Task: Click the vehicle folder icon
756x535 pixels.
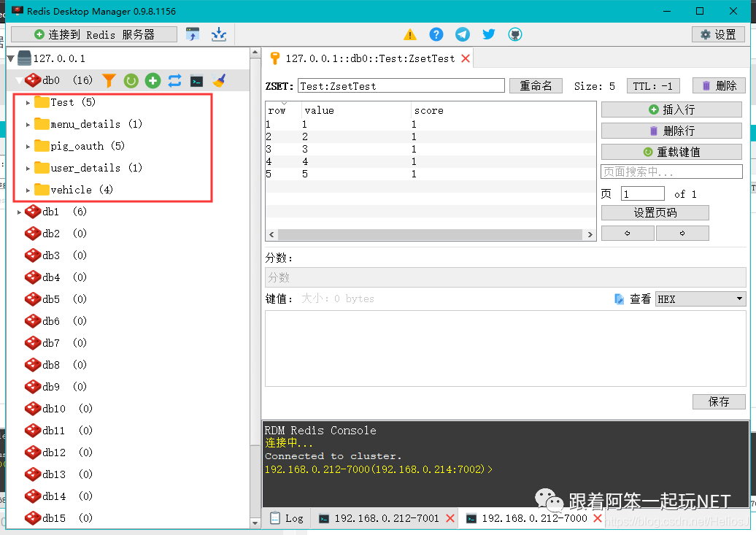Action: point(42,190)
